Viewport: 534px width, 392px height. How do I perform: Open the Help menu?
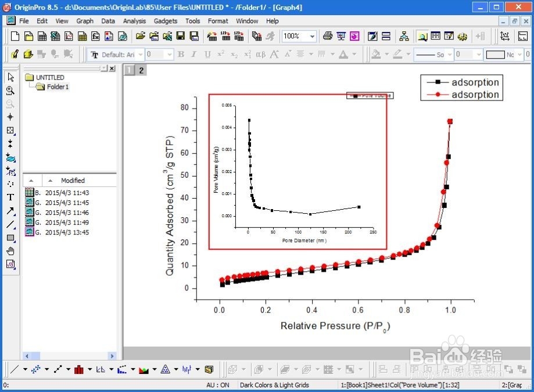[272, 21]
